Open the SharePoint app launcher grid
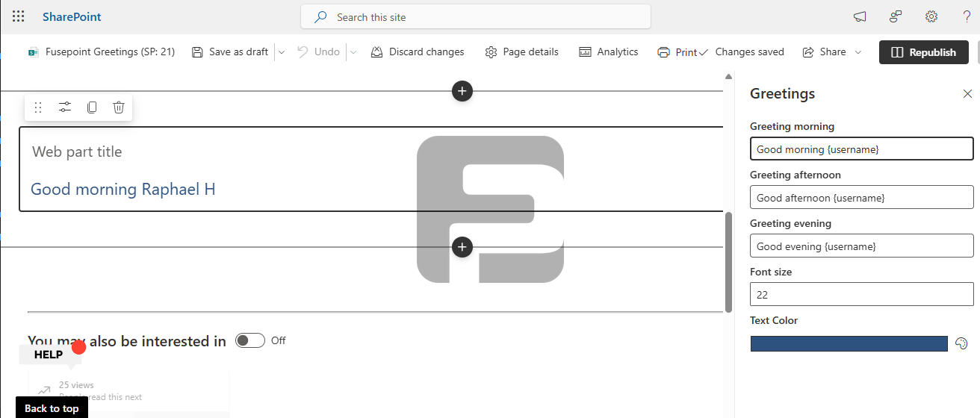The width and height of the screenshot is (980, 418). point(19,16)
